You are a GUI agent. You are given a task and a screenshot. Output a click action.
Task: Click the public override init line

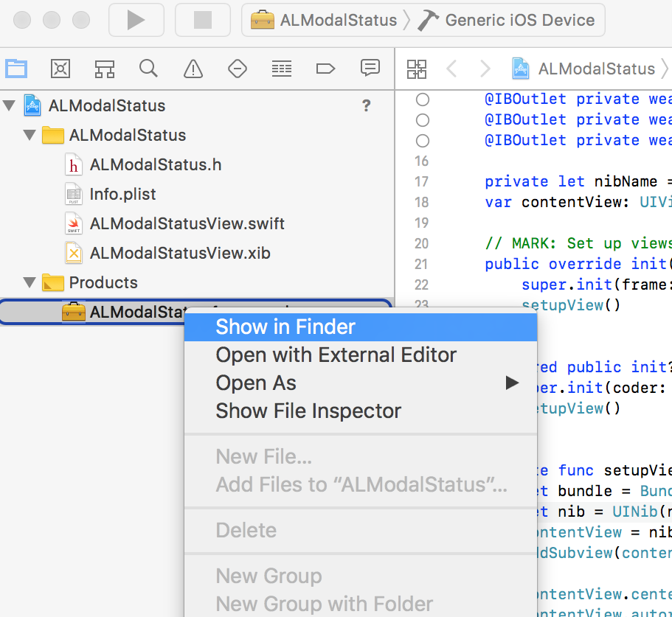[x=578, y=264]
